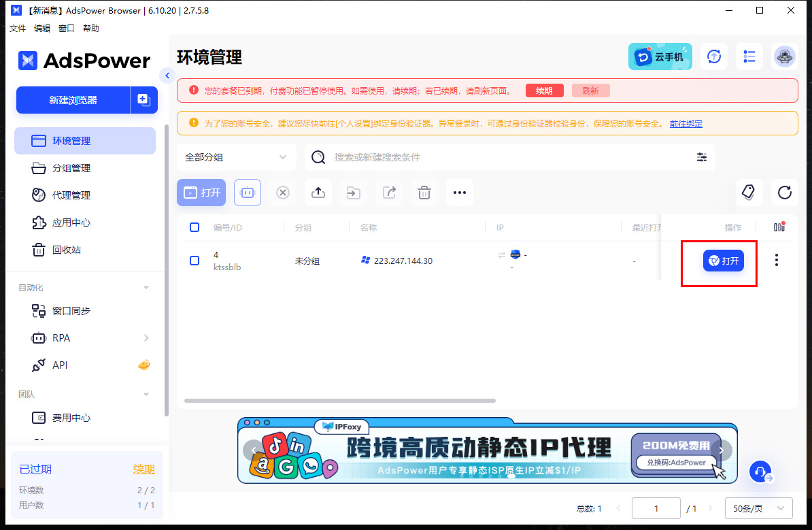Open the 文件 menu

tap(17, 29)
